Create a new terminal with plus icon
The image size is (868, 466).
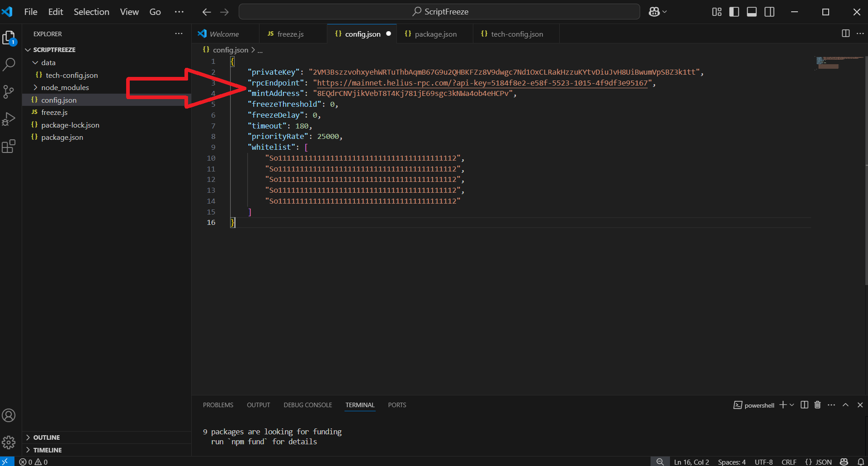click(783, 405)
